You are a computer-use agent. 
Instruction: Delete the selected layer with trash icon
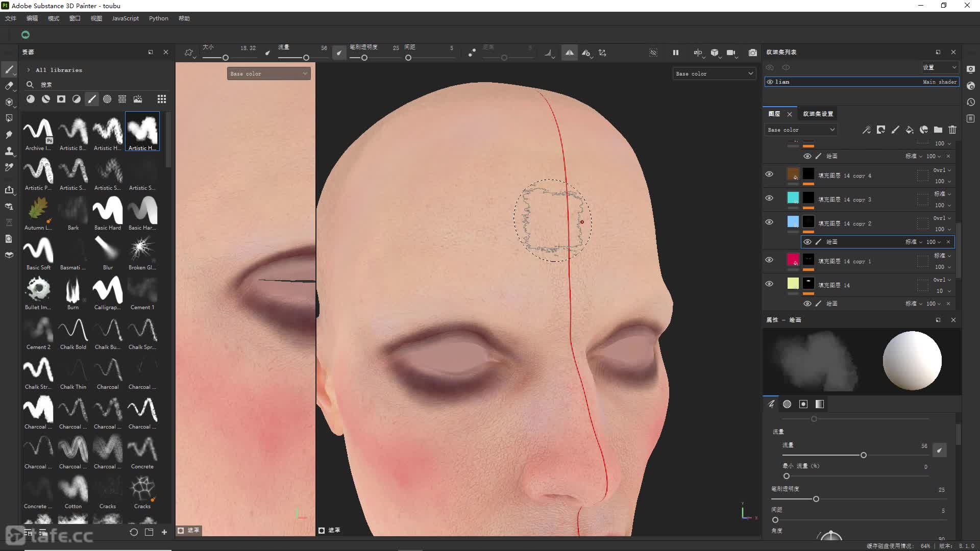pos(952,130)
